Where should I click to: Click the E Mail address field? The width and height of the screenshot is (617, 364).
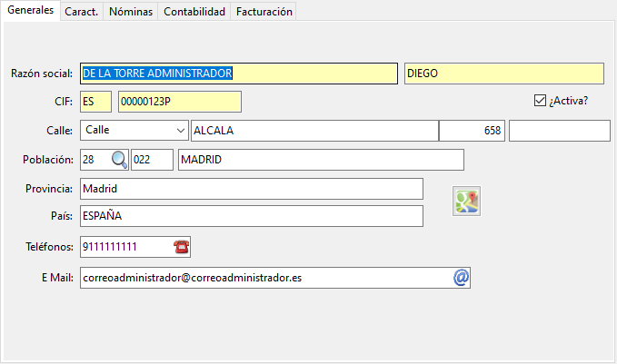264,278
